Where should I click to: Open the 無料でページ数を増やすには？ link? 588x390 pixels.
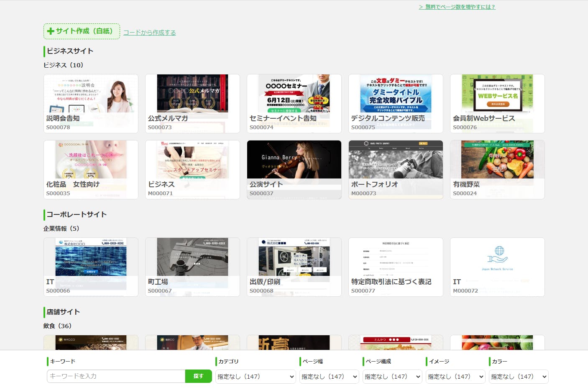point(457,7)
